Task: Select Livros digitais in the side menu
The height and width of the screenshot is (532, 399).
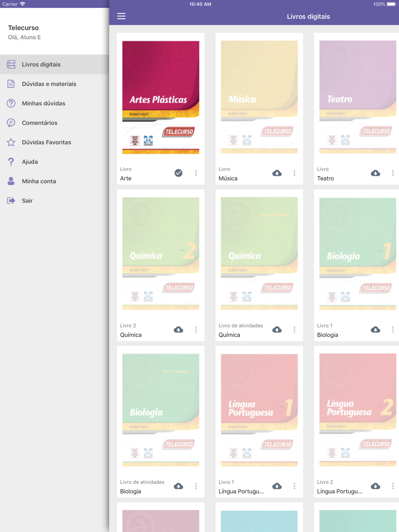Action: click(55, 64)
